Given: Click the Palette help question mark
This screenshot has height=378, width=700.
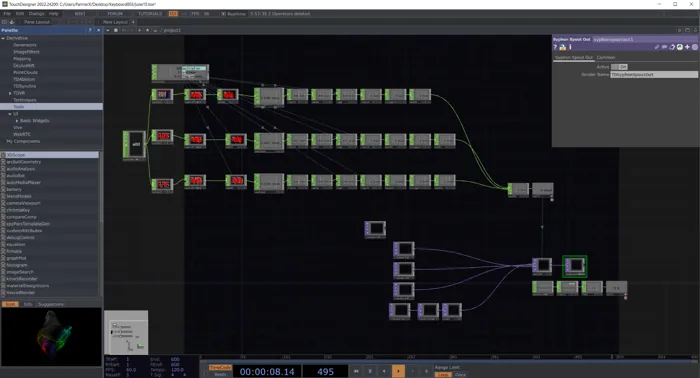Looking at the screenshot, I should [x=90, y=30].
